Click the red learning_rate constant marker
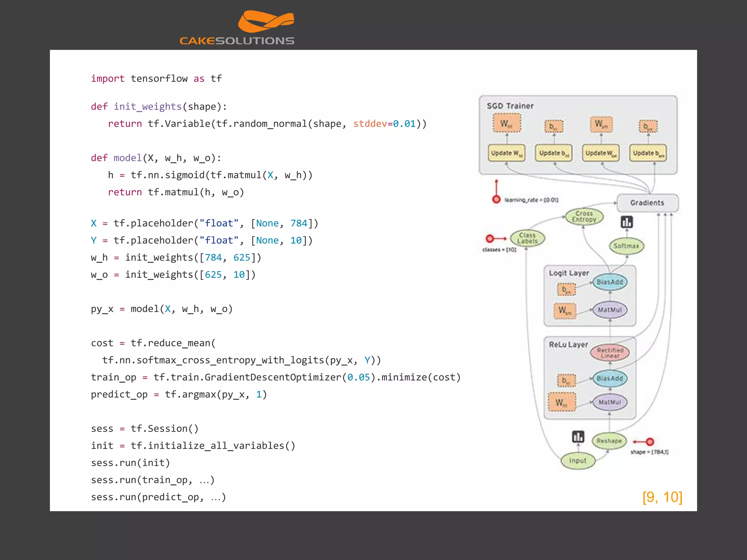Image resolution: width=747 pixels, height=560 pixels. (496, 199)
